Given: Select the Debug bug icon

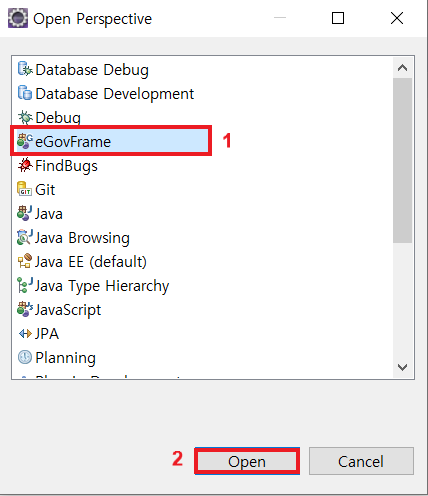Looking at the screenshot, I should coord(25,117).
